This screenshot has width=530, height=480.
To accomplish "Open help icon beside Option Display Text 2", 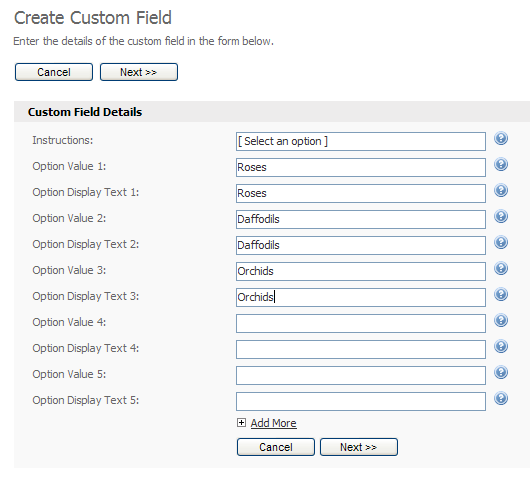I will point(501,242).
